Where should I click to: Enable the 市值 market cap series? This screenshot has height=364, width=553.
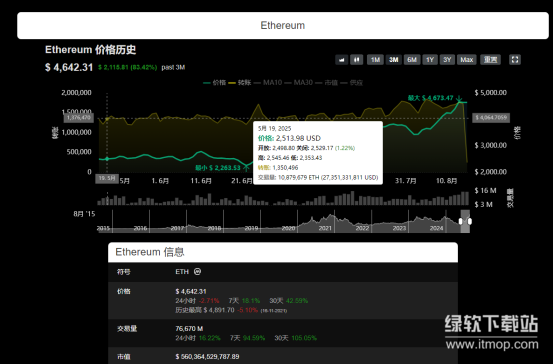pos(327,83)
